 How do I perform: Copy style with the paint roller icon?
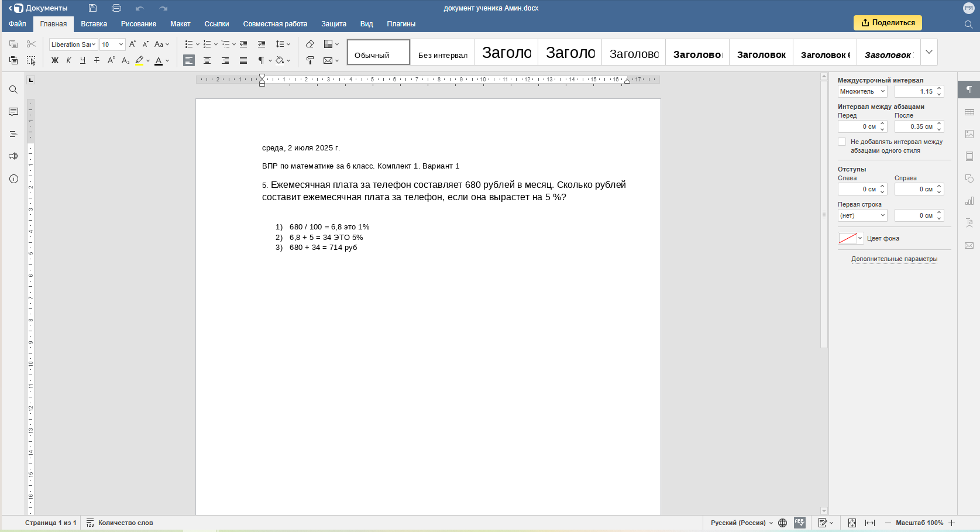pos(310,60)
